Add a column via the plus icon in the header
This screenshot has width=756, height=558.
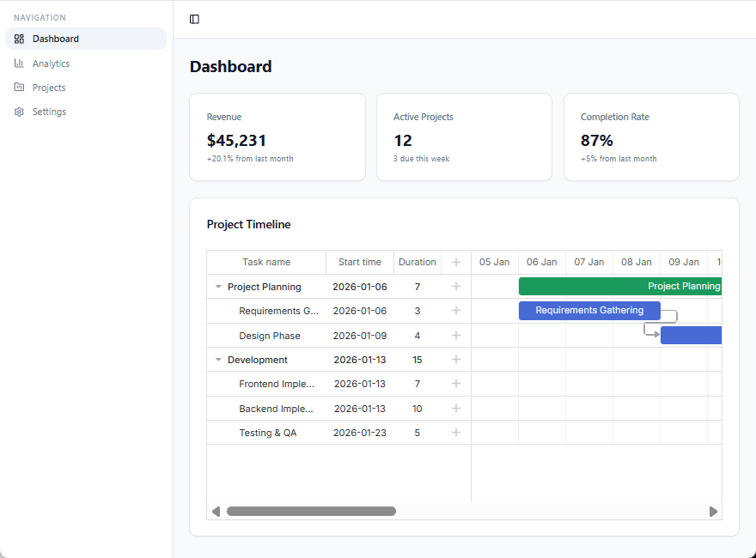coord(456,262)
